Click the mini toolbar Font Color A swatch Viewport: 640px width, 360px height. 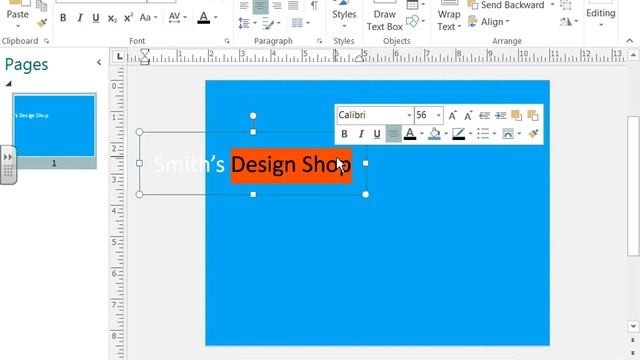coord(410,134)
